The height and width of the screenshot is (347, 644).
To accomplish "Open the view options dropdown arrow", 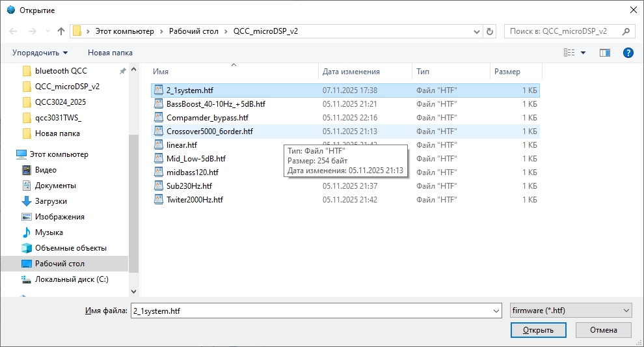I will (x=583, y=53).
